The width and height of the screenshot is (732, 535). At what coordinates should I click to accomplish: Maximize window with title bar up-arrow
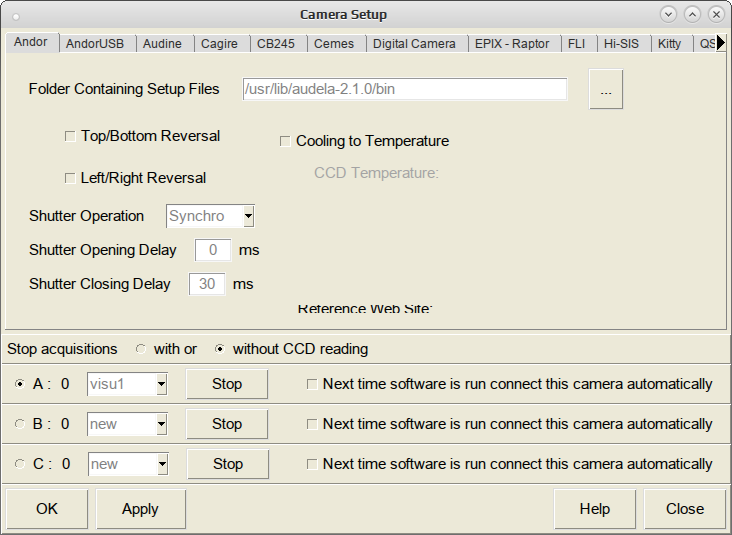pos(692,14)
